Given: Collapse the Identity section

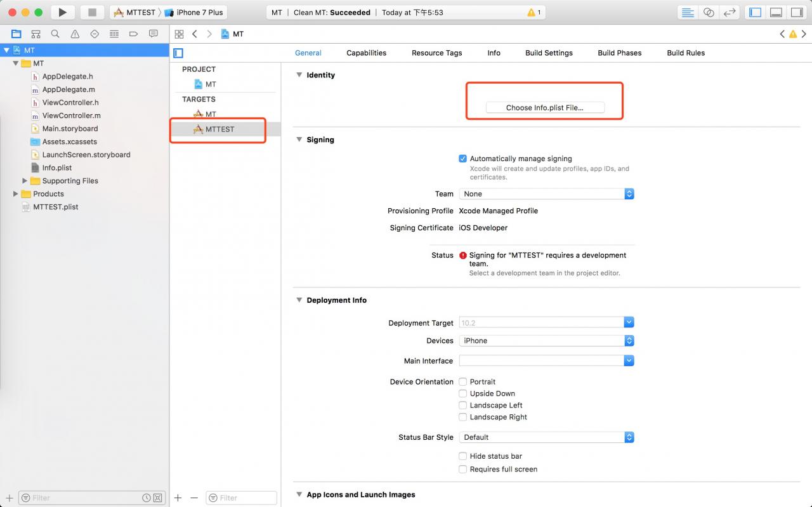Looking at the screenshot, I should click(299, 75).
